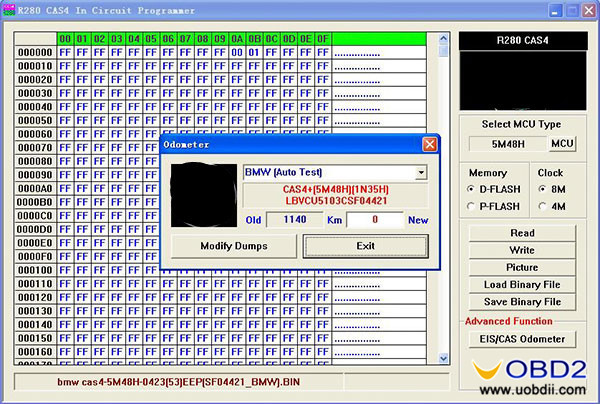Click the Write button
This screenshot has width=600, height=404.
tap(521, 250)
